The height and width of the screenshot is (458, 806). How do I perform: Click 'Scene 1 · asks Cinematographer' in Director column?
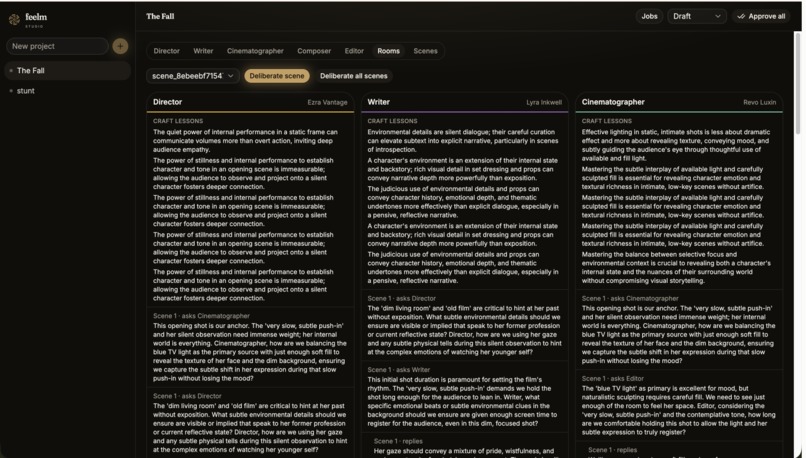[x=201, y=316]
